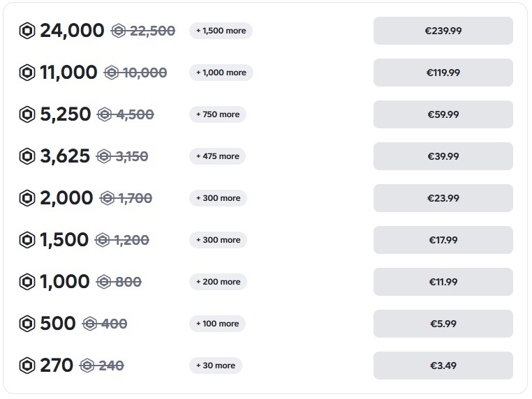Click the '+ 750 more' bonus badge
The image size is (532, 399).
pyautogui.click(x=218, y=114)
